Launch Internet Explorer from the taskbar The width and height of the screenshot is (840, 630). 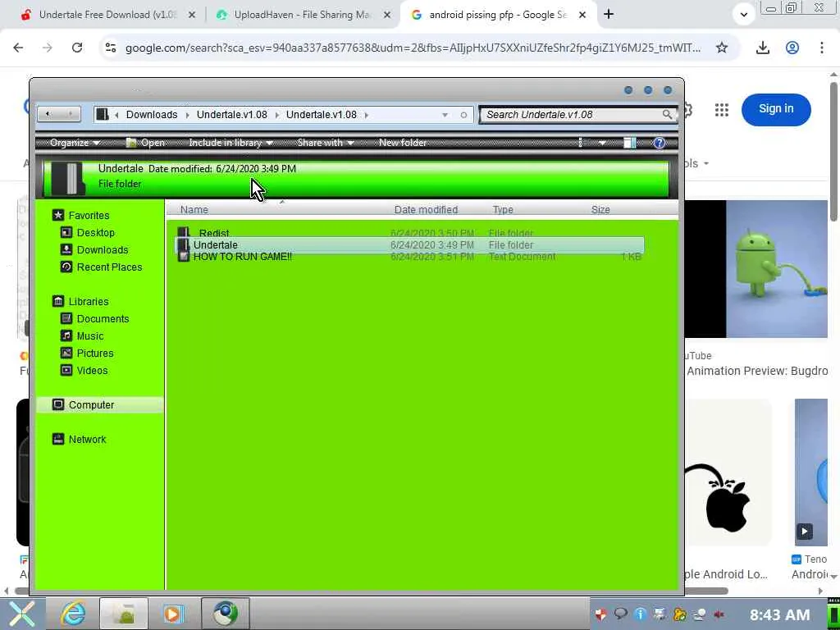(x=73, y=614)
